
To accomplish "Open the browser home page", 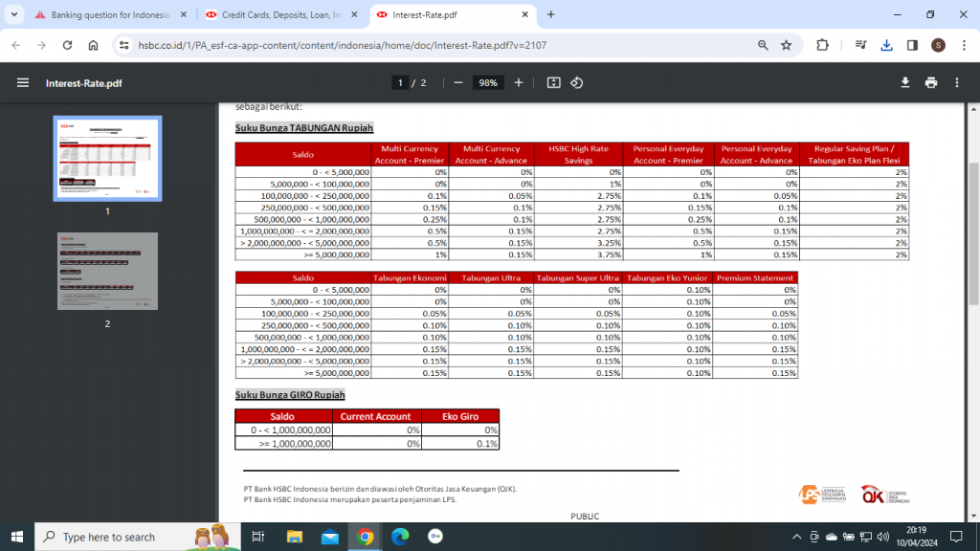I will 93,45.
